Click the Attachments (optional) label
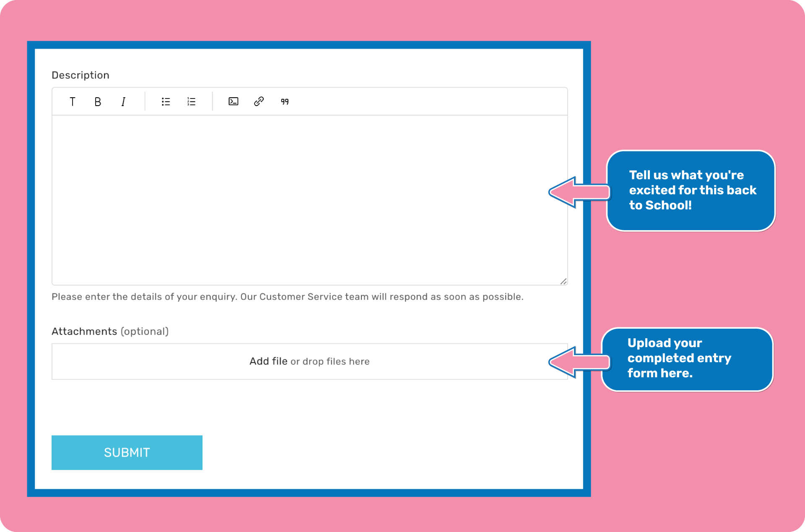The height and width of the screenshot is (532, 805). [x=110, y=331]
